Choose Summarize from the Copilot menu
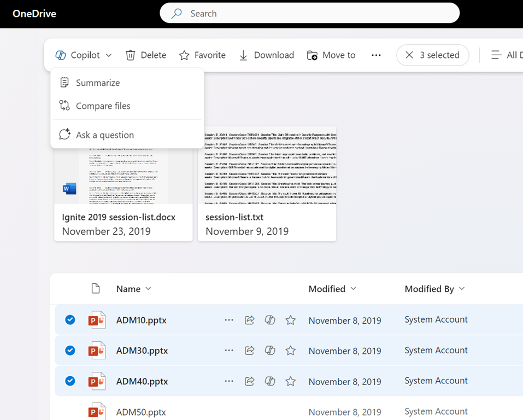Viewport: 523px width, 420px height. 98,83
